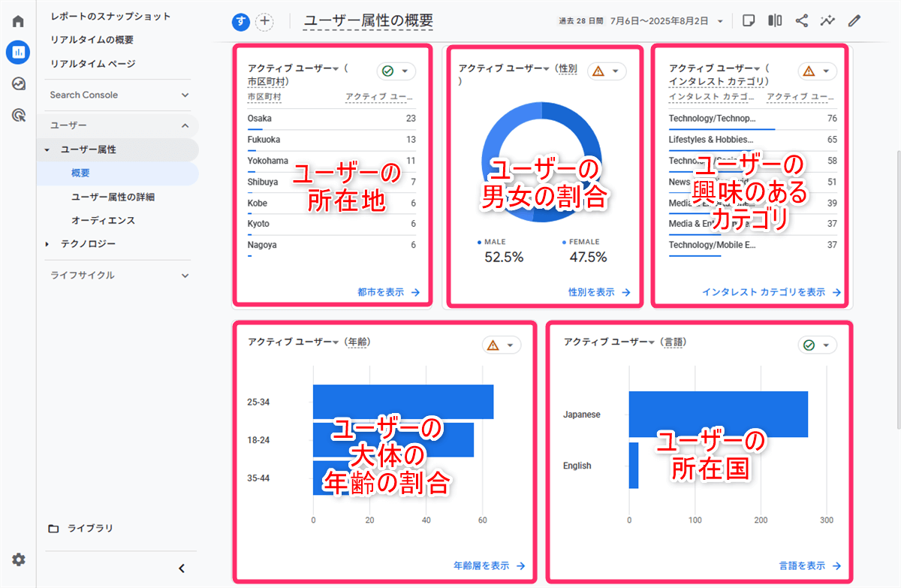Click 都市を表示 link
Image resolution: width=901 pixels, height=588 pixels.
388,293
